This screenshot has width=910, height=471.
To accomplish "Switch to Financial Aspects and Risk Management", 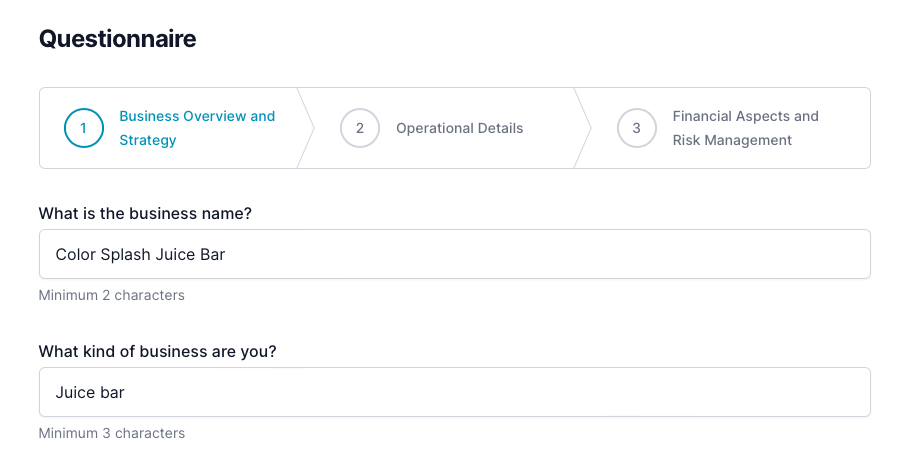I will coord(745,117).
